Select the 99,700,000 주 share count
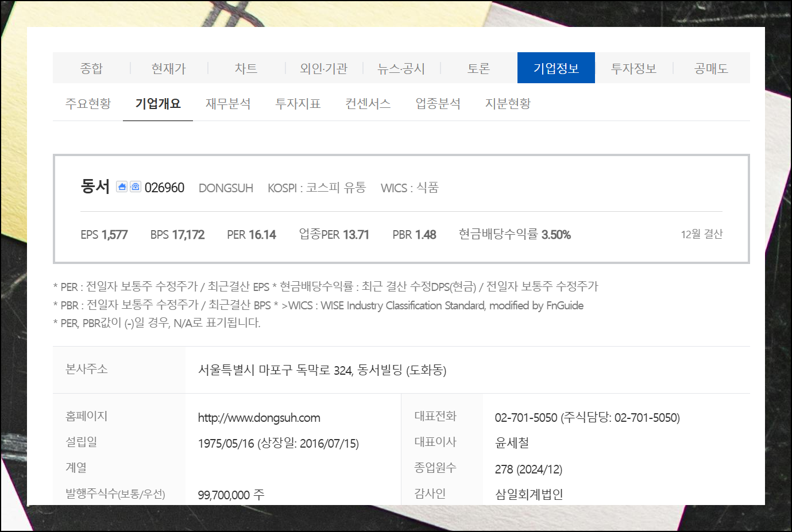 231,495
